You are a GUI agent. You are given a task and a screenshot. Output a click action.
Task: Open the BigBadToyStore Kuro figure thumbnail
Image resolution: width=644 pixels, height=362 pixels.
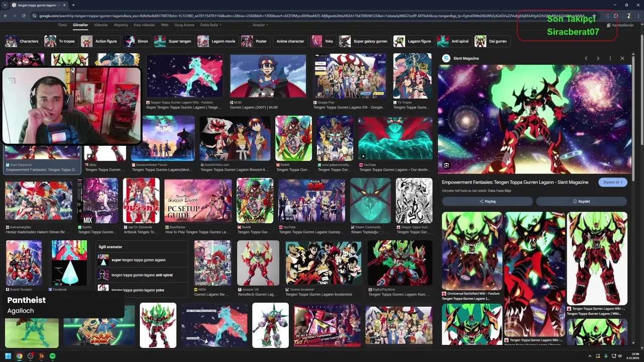[400, 263]
